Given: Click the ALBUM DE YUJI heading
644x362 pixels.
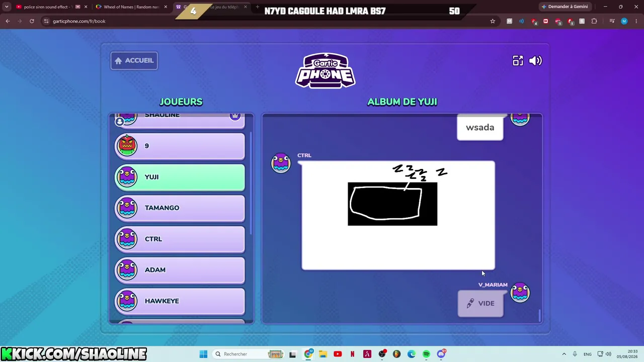Looking at the screenshot, I should click(x=402, y=102).
